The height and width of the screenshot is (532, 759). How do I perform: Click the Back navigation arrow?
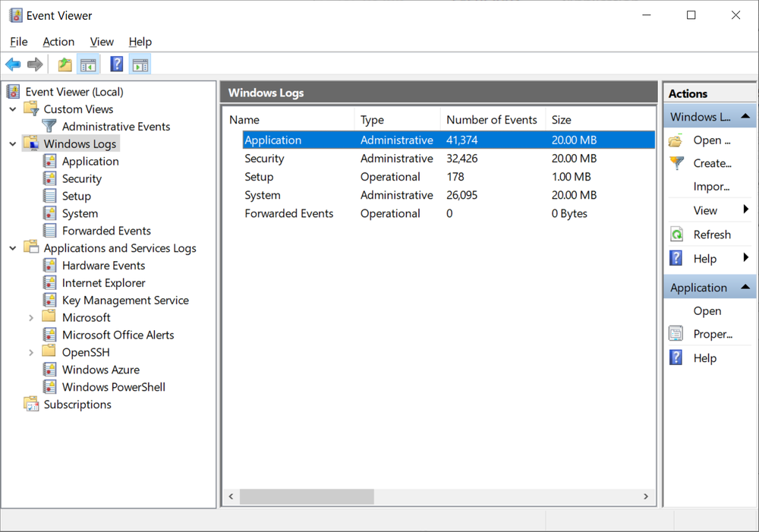click(x=12, y=64)
